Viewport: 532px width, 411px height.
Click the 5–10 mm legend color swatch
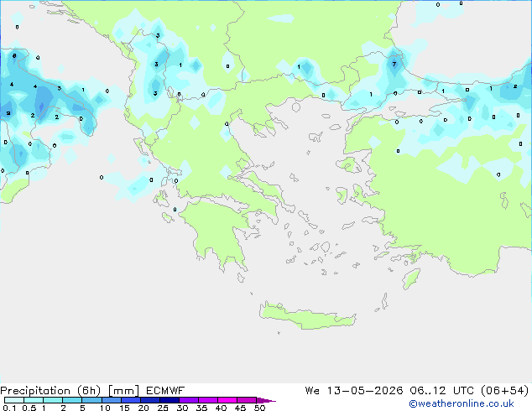click(91, 400)
